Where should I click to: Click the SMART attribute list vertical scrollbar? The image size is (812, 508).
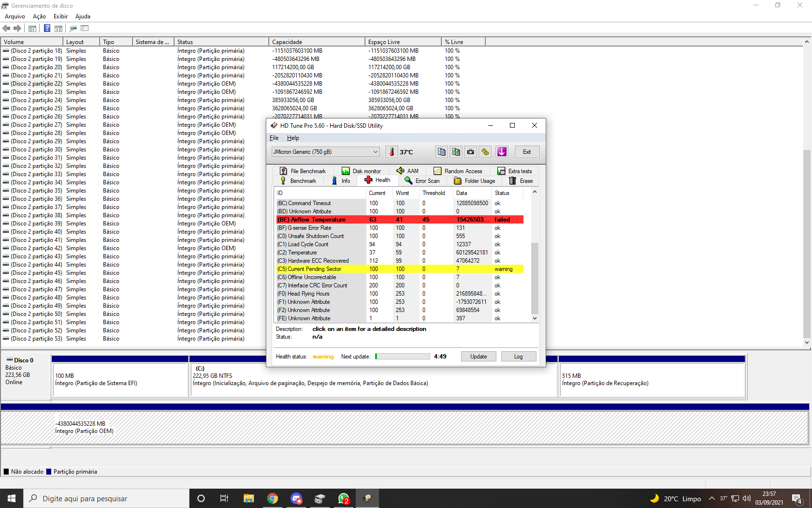pyautogui.click(x=535, y=278)
